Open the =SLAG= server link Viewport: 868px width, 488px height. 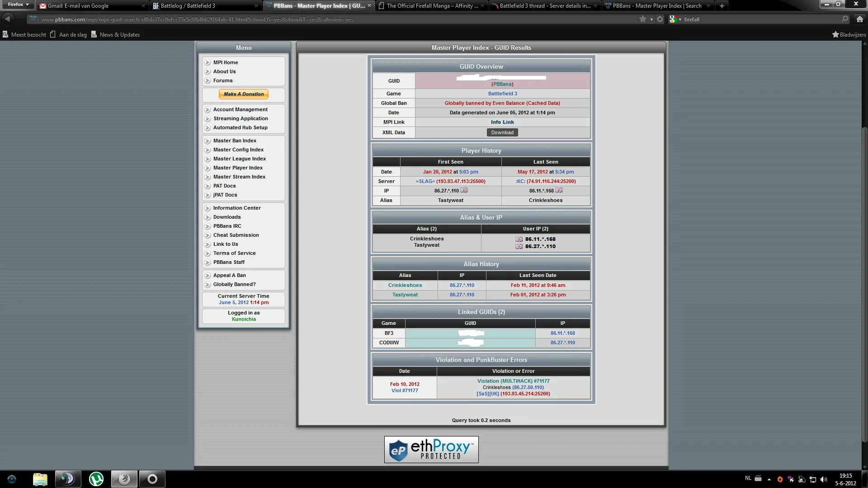pyautogui.click(x=425, y=181)
